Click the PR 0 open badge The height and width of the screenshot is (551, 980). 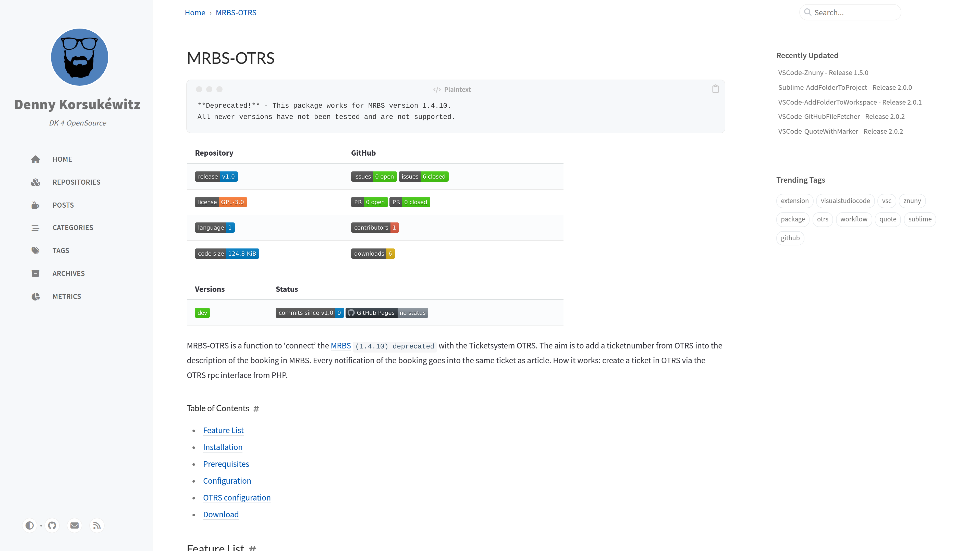click(x=369, y=202)
